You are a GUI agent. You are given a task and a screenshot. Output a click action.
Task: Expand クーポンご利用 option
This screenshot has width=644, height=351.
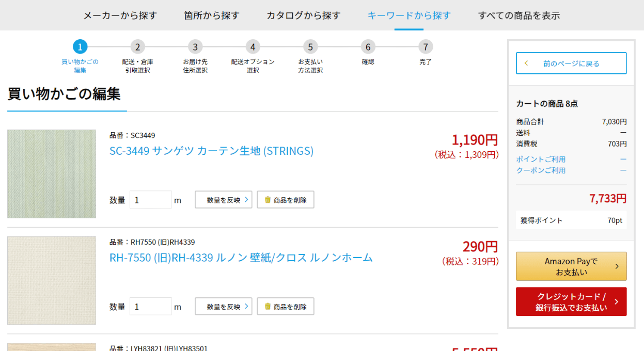(541, 170)
